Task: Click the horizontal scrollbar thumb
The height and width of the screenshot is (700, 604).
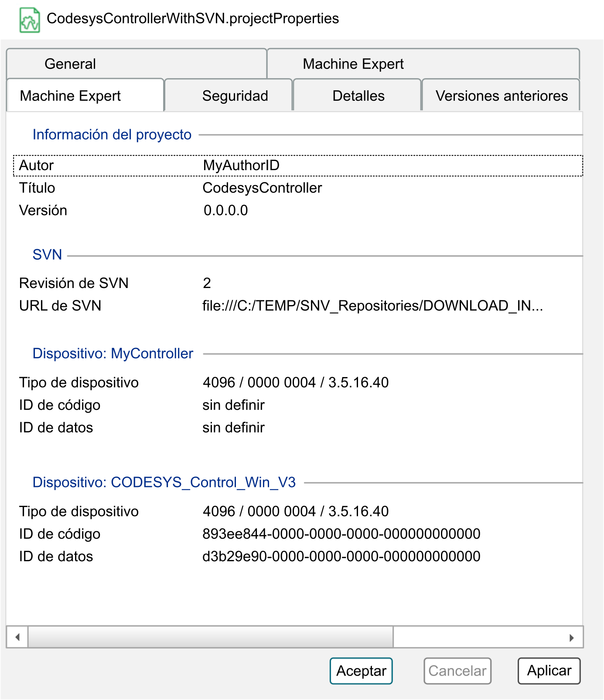Action: [211, 637]
